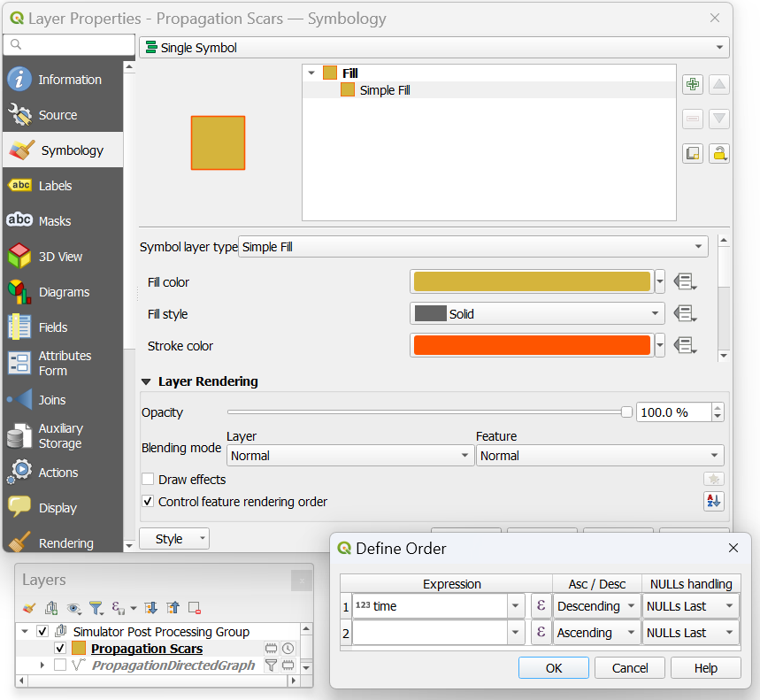Move symbol layer down arrow
Viewport: 760px width, 700px height.
[x=719, y=119]
